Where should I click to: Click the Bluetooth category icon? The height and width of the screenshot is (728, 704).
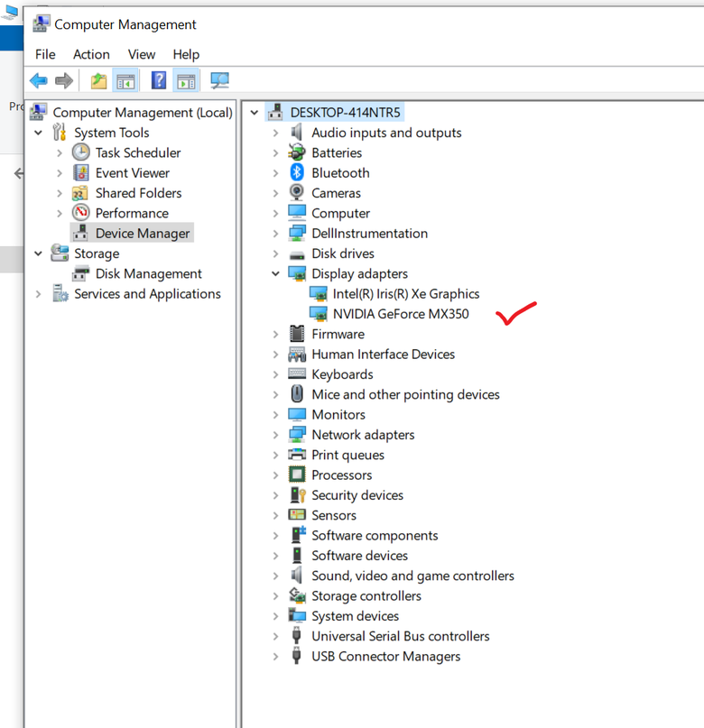tap(297, 172)
